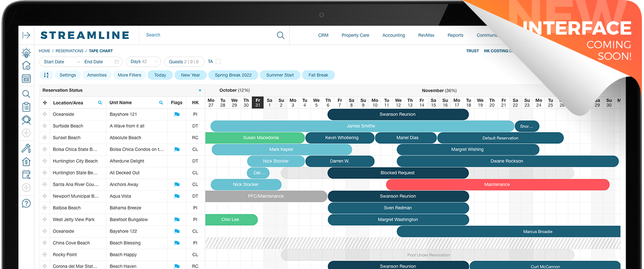
Task: Grab the row handle for Surfside Beach
Action: pyautogui.click(x=45, y=126)
